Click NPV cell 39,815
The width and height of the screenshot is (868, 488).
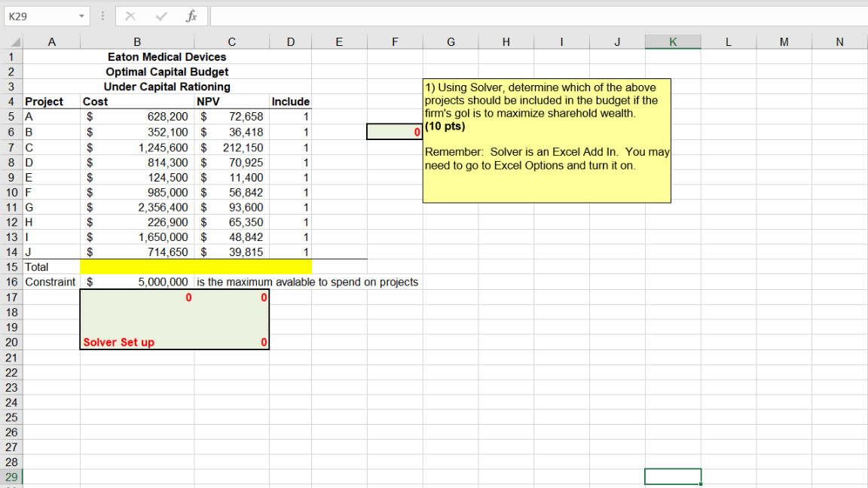[x=232, y=252]
